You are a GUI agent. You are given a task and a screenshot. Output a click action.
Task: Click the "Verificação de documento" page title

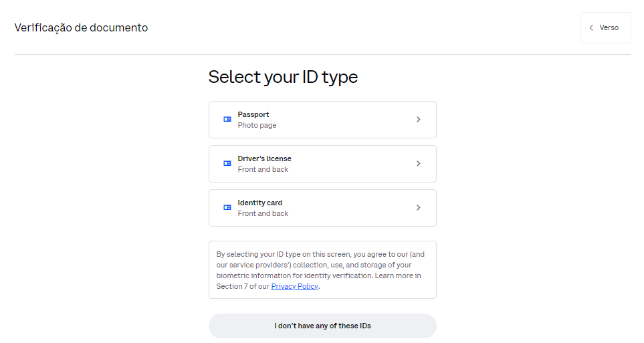pos(81,28)
